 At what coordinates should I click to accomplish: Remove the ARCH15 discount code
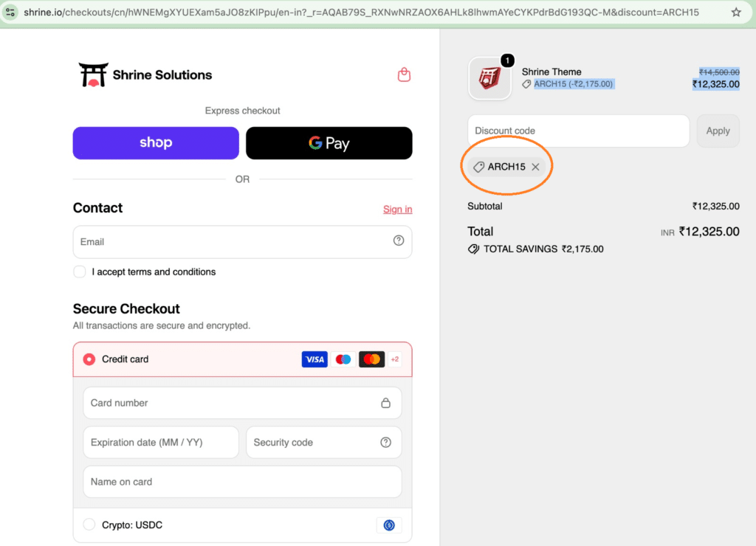[x=535, y=167]
